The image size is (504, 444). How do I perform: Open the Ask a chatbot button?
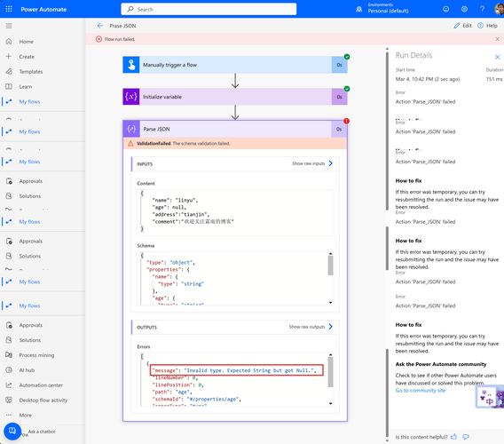coord(12,432)
